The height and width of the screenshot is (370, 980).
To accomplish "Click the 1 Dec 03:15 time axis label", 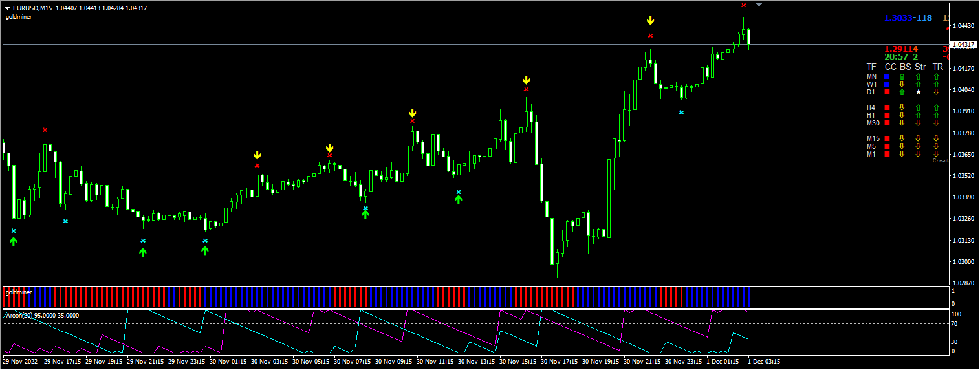I will pyautogui.click(x=765, y=362).
